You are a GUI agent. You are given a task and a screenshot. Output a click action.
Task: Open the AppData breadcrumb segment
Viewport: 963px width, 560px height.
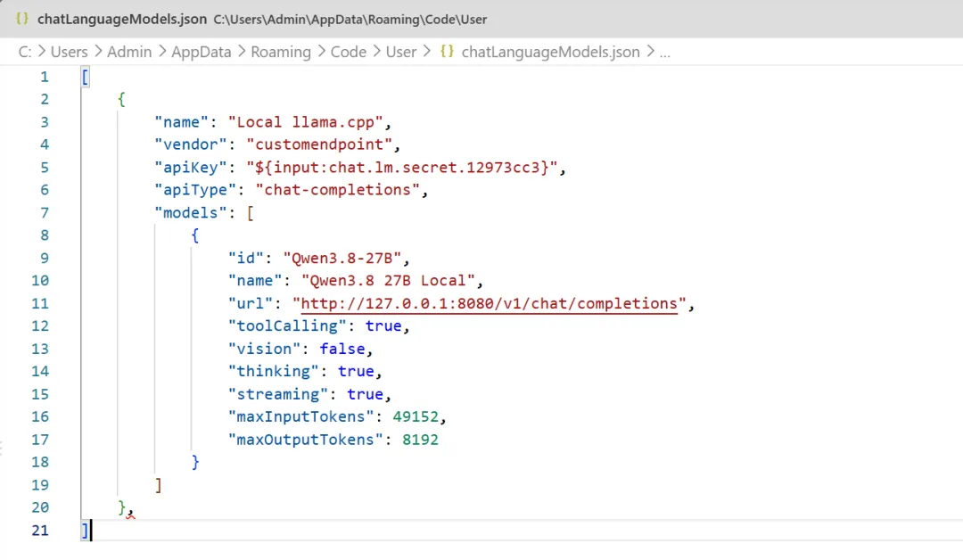coord(201,53)
